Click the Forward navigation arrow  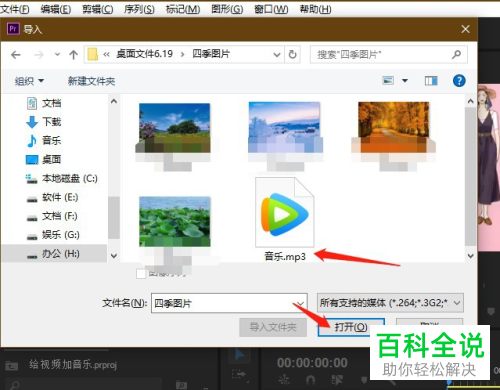pos(39,55)
